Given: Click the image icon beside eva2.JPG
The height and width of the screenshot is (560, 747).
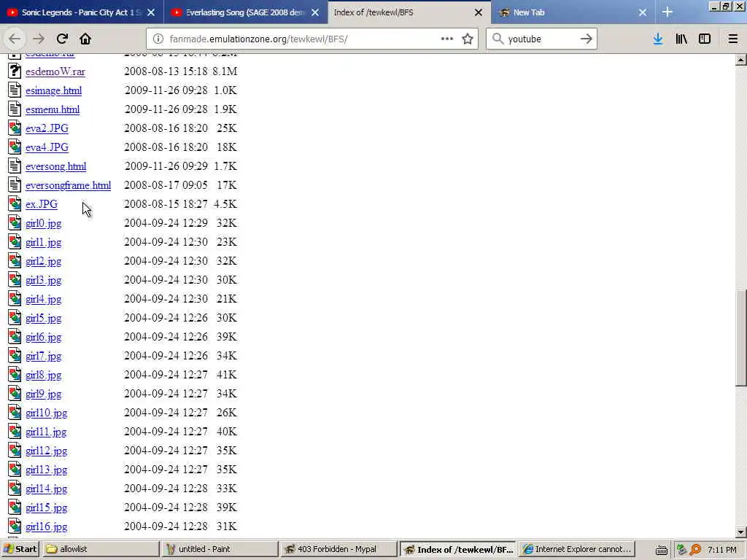Looking at the screenshot, I should coord(15,128).
